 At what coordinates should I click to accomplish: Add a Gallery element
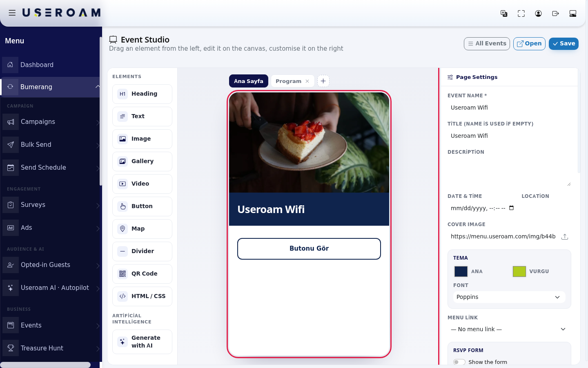[142, 162]
